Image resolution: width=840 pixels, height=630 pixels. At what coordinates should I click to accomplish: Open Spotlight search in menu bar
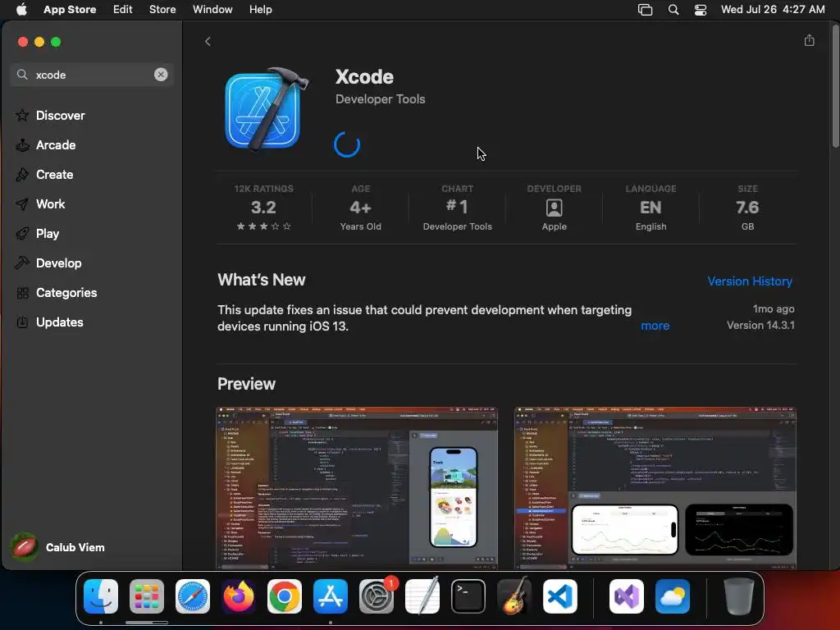(673, 10)
